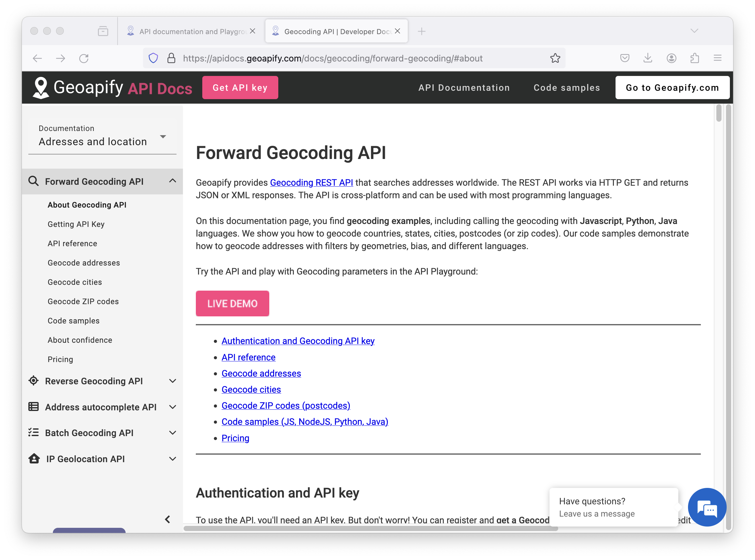Open the browser hamburger menu
Screen dimensions: 755x560
pyautogui.click(x=717, y=58)
